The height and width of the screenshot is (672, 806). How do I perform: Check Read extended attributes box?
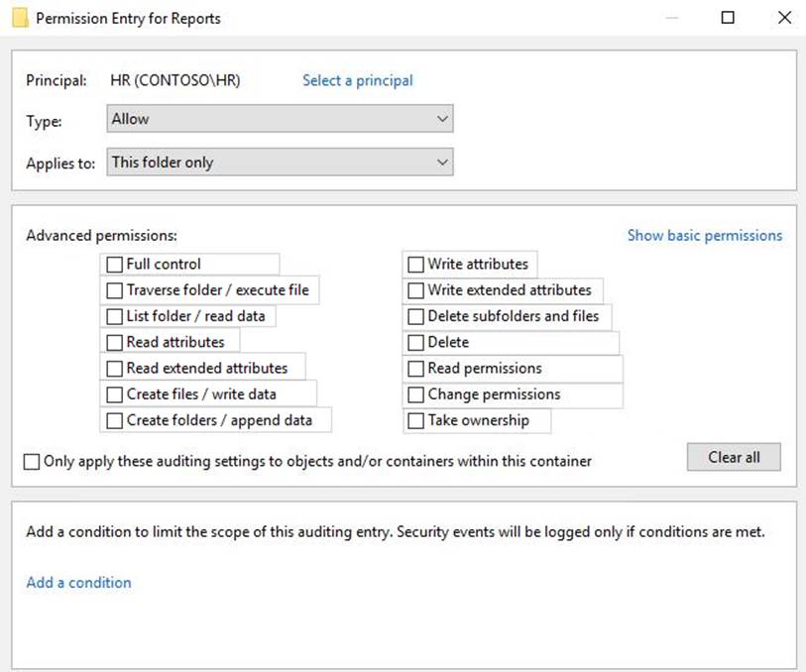[115, 369]
